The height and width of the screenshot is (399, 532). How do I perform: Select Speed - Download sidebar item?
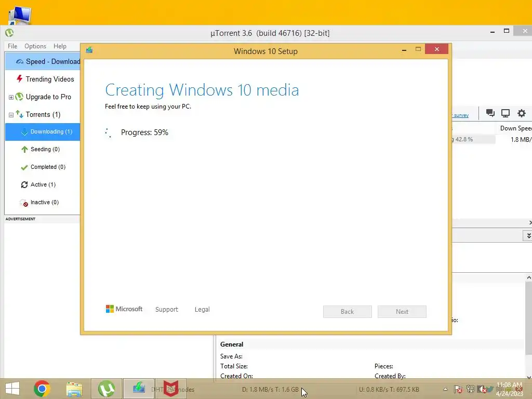[x=43, y=61]
